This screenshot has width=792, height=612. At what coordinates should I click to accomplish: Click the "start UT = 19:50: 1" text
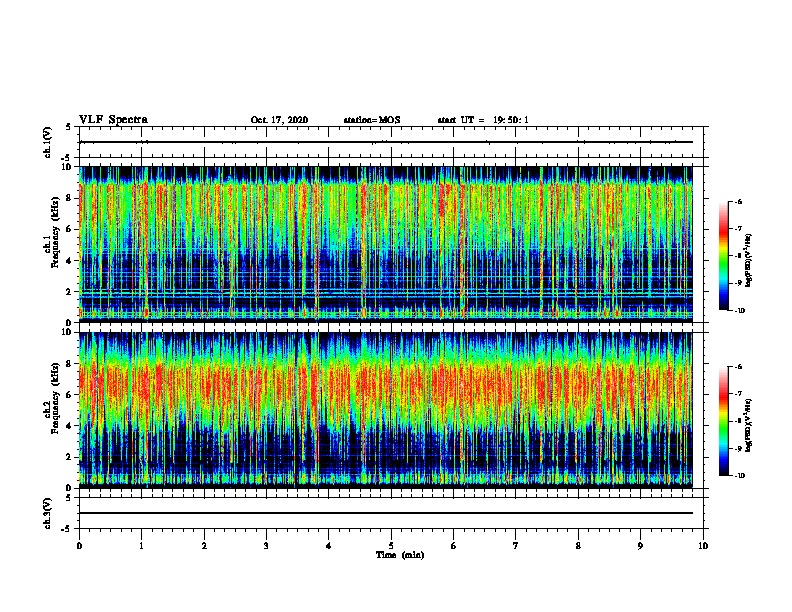tap(483, 120)
